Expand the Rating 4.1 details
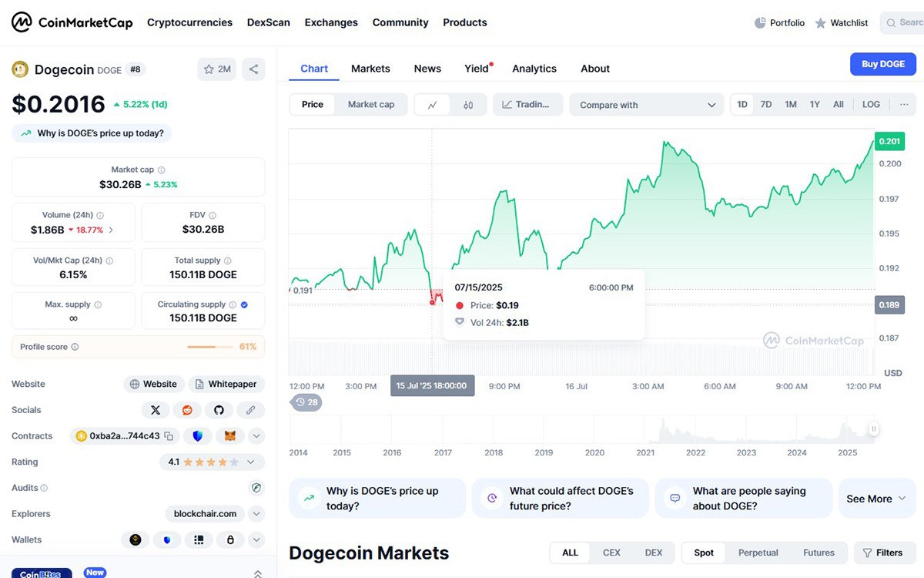Screen dimensions: 924x578 click(252, 462)
